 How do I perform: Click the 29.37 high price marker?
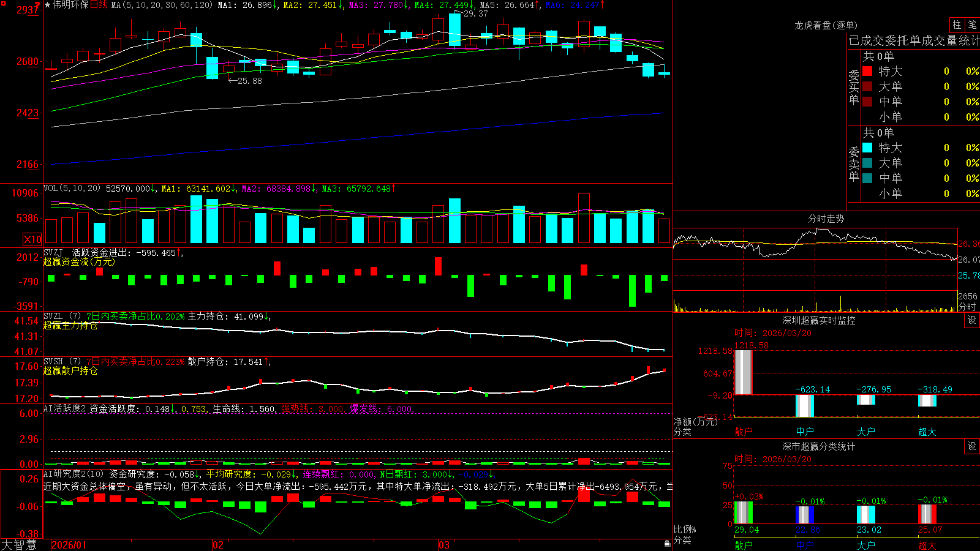click(476, 13)
